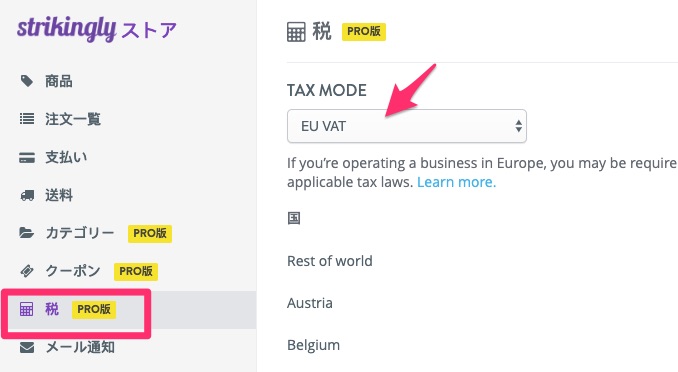Image resolution: width=678 pixels, height=372 pixels.
Task: Click the strikingly ストア logo
Action: (97, 29)
